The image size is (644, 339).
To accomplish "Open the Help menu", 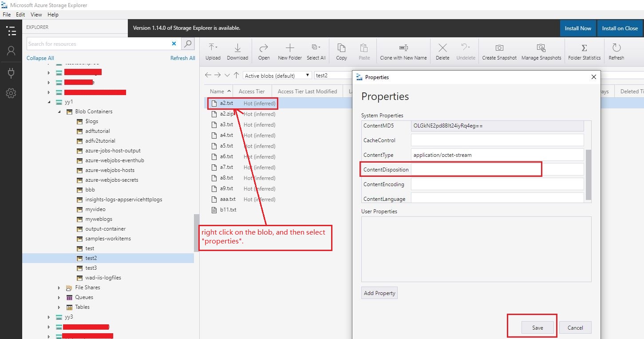I will click(x=53, y=15).
